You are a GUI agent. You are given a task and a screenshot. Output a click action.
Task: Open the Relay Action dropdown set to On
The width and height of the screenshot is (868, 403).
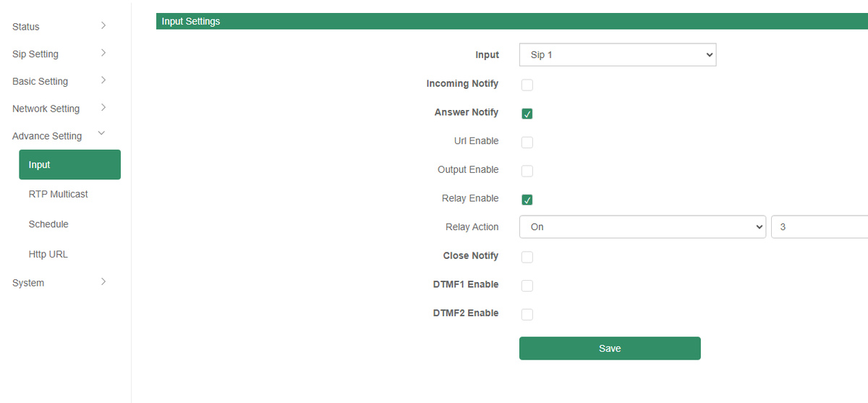(x=642, y=227)
